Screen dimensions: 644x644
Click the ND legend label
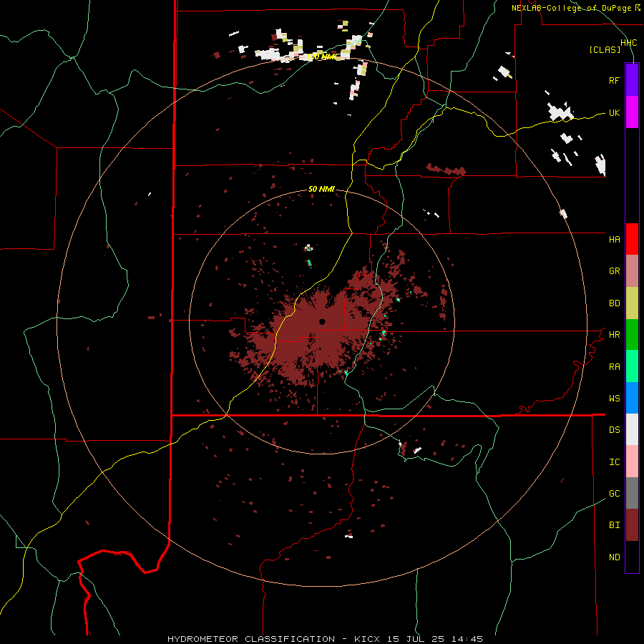click(x=614, y=557)
